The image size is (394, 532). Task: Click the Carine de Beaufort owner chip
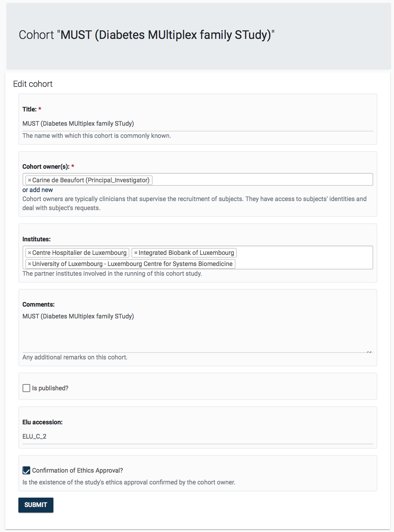coord(91,180)
